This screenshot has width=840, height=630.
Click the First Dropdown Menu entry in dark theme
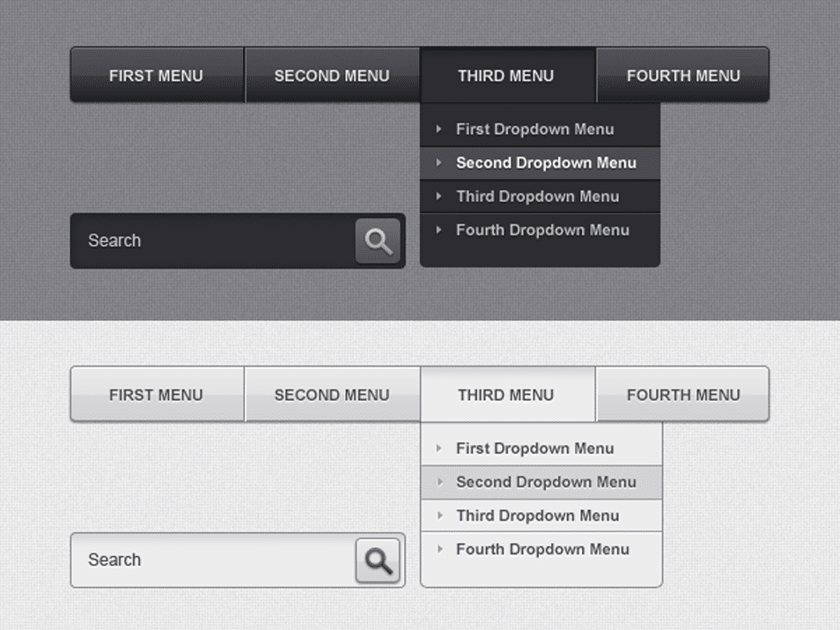(x=534, y=129)
